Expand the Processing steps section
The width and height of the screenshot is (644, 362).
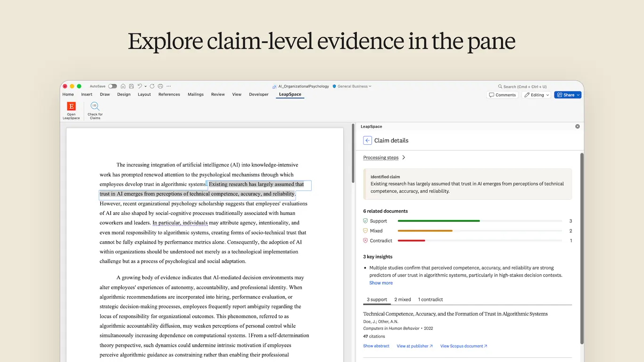tap(384, 157)
